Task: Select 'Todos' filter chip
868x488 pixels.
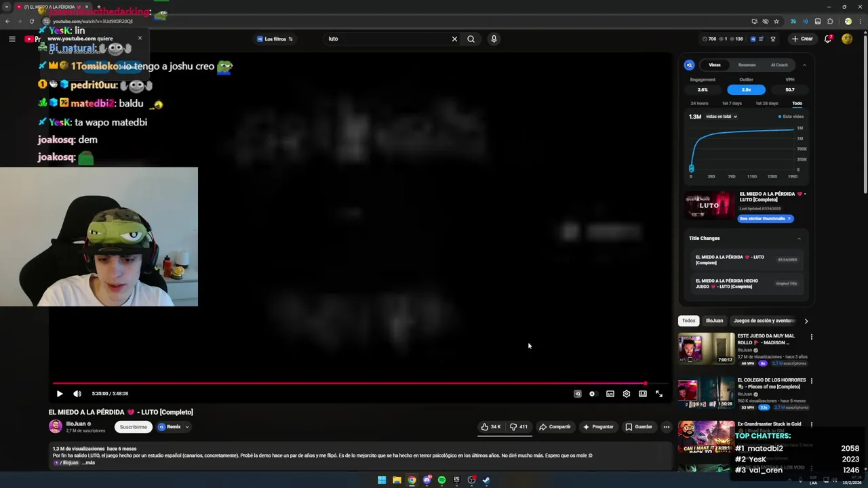Action: (688, 321)
